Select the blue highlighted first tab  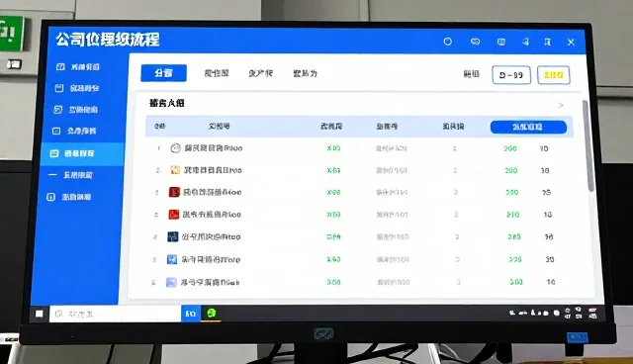pyautogui.click(x=163, y=73)
